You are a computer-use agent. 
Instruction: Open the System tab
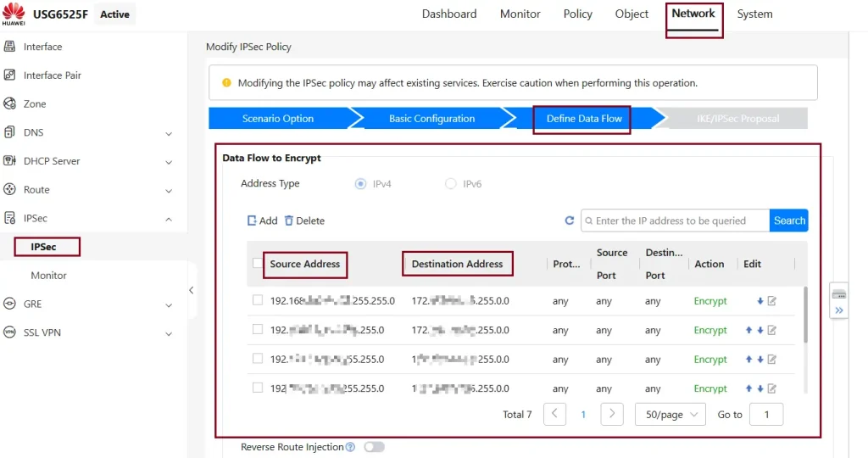tap(754, 14)
